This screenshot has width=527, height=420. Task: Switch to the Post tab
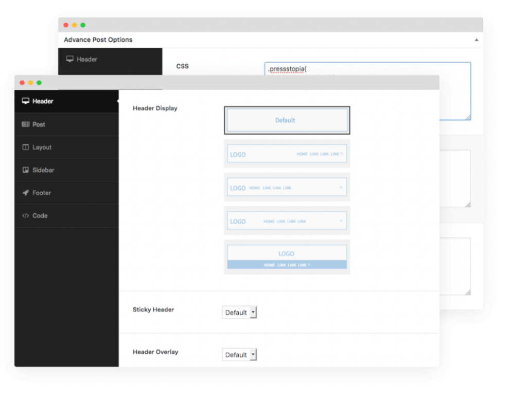[39, 124]
